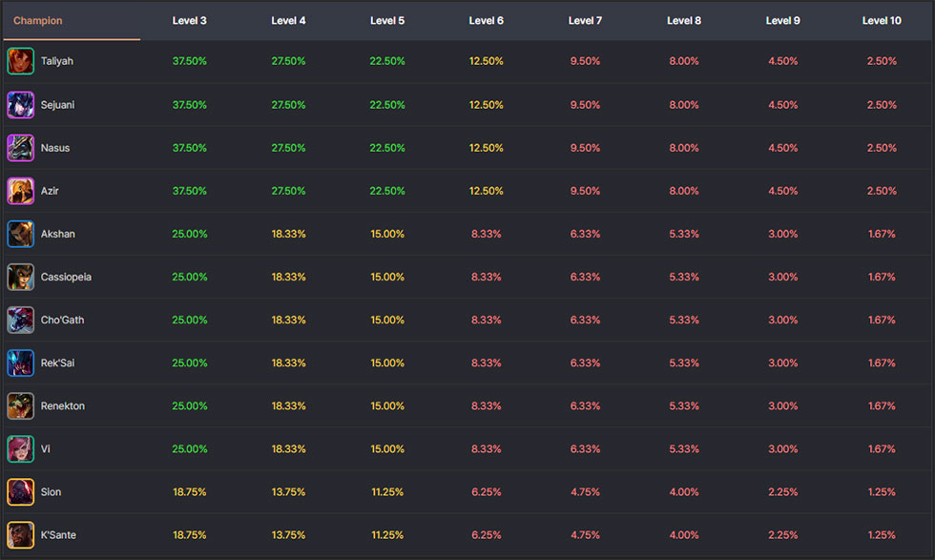Click the Cassiopeia champion name
The width and height of the screenshot is (935, 560).
tap(66, 277)
